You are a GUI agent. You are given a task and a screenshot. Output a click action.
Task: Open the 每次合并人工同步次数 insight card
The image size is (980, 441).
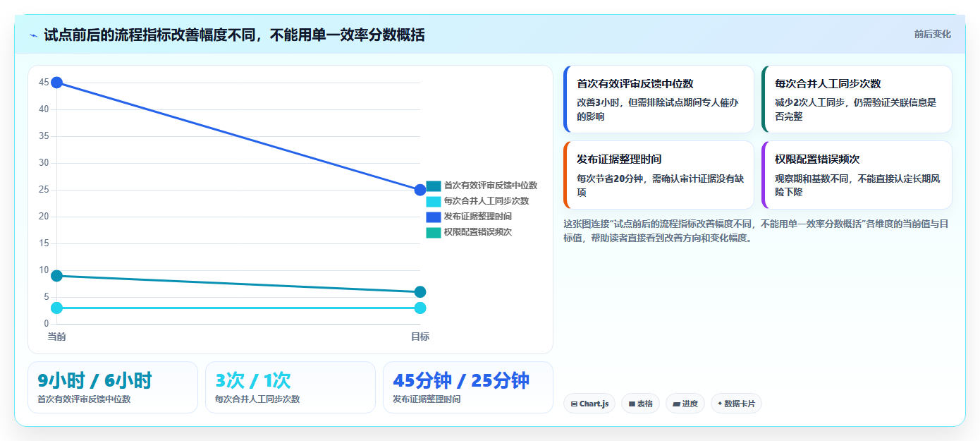tap(857, 99)
